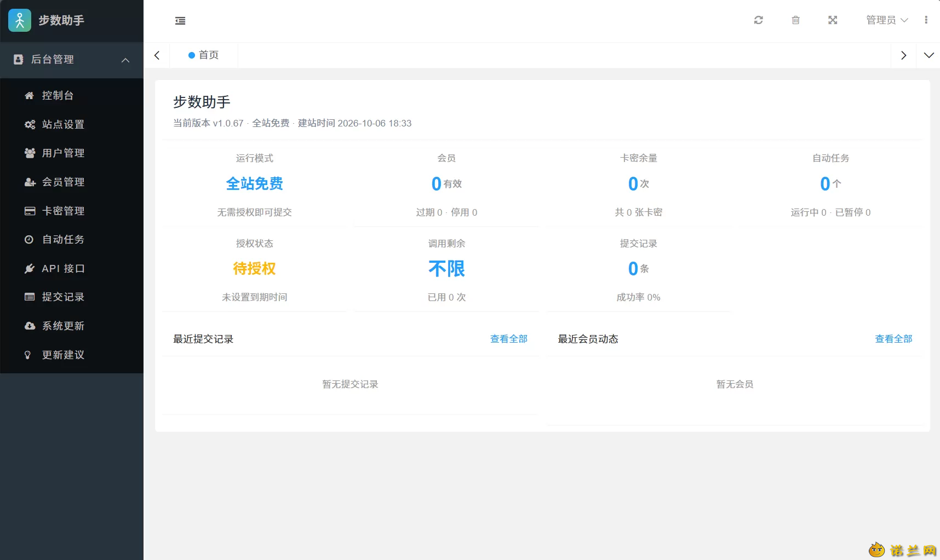Toggle the sidebar collapse icon
The height and width of the screenshot is (560, 940).
point(180,21)
